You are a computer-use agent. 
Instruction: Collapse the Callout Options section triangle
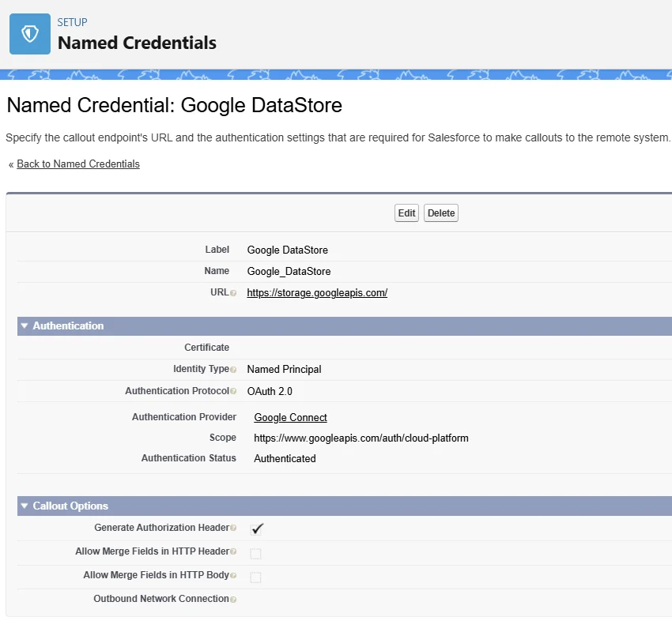(x=25, y=506)
